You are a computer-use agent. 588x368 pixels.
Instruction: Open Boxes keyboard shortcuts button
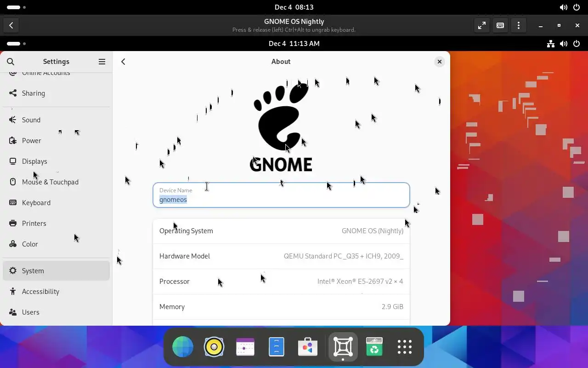[x=500, y=25]
